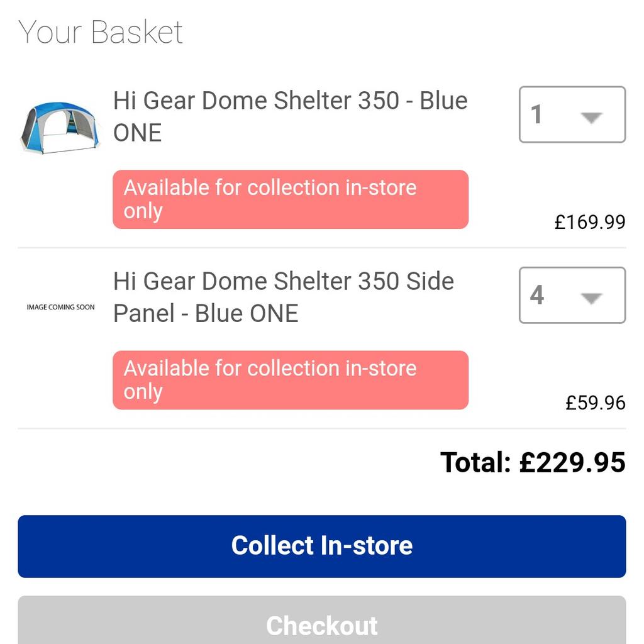Click the Total: £229.95 amount
This screenshot has width=644, height=644.
tap(533, 462)
